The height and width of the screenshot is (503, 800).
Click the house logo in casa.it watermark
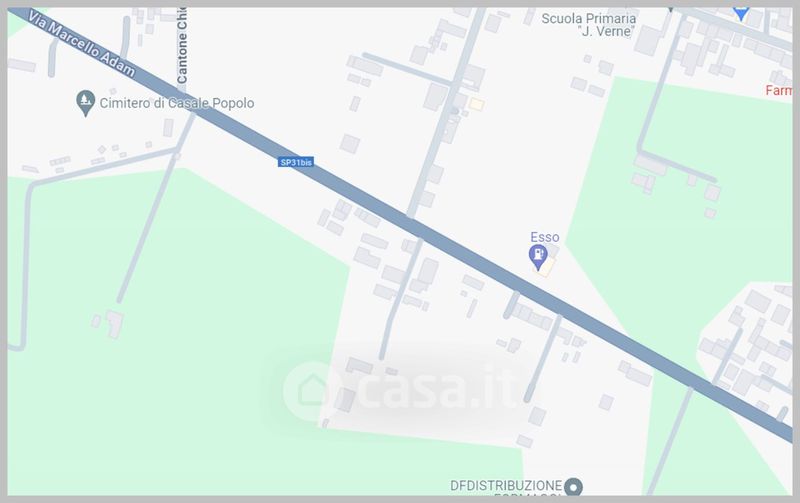pyautogui.click(x=313, y=391)
